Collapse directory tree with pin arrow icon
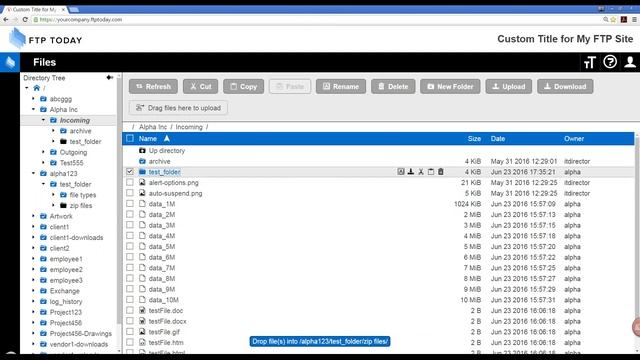This screenshot has height=360, width=640. (x=109, y=78)
